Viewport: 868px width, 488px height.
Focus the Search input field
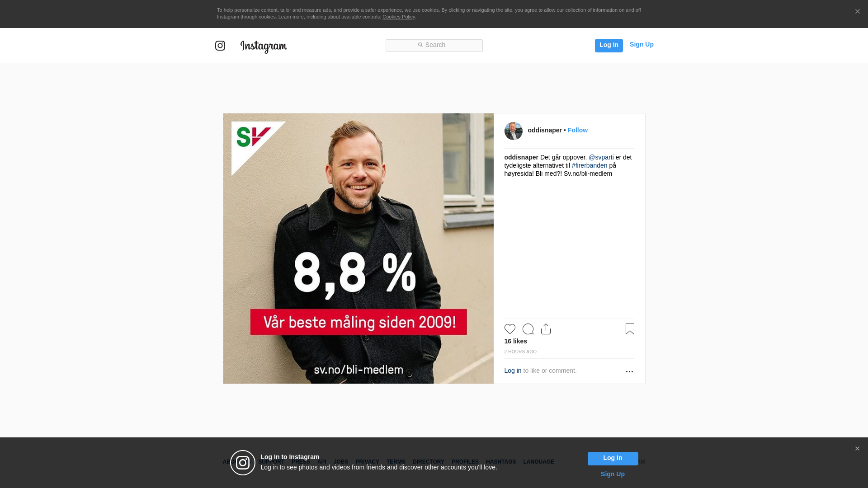pyautogui.click(x=434, y=46)
